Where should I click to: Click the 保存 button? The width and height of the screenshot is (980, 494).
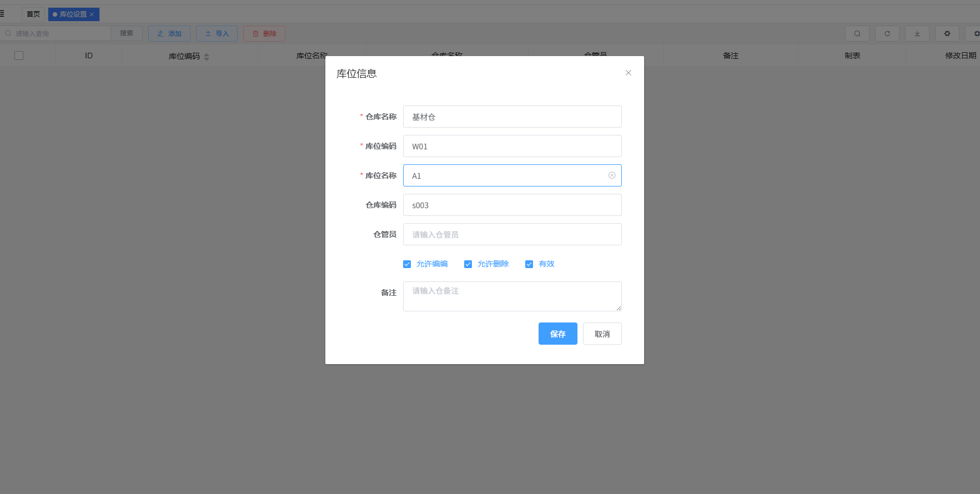557,334
